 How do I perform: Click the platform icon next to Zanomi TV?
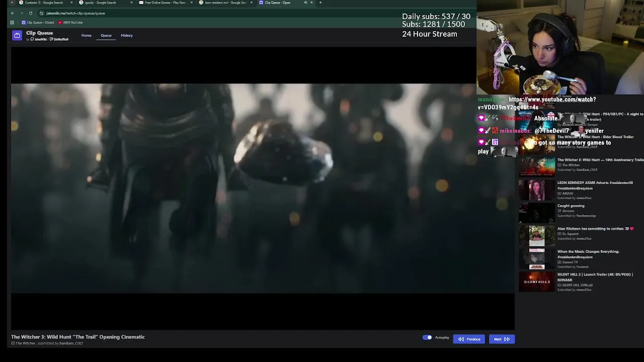(559, 262)
